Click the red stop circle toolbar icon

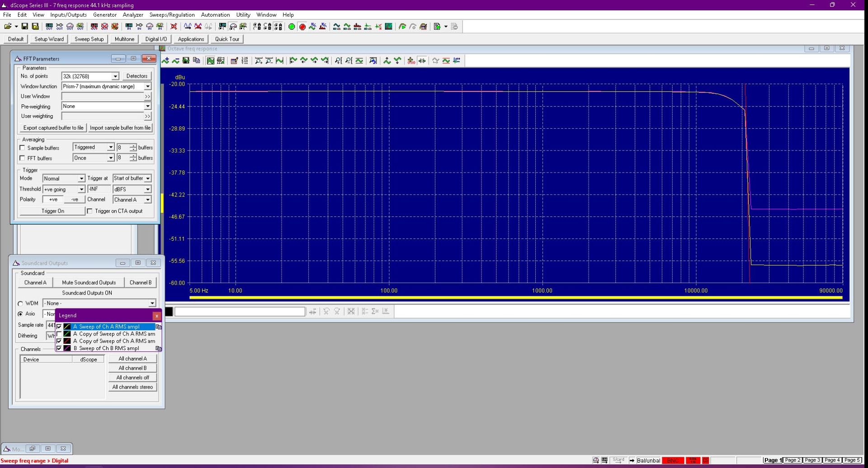tap(302, 27)
